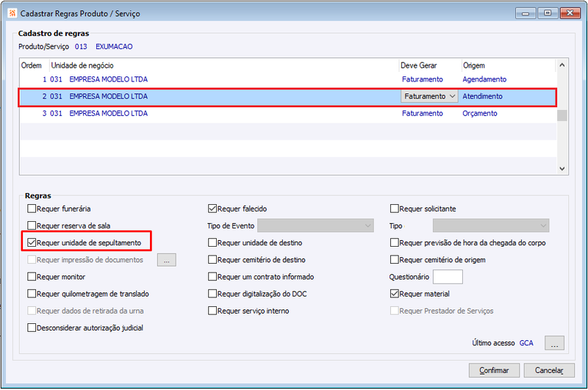Click the Cancelar button

(549, 370)
